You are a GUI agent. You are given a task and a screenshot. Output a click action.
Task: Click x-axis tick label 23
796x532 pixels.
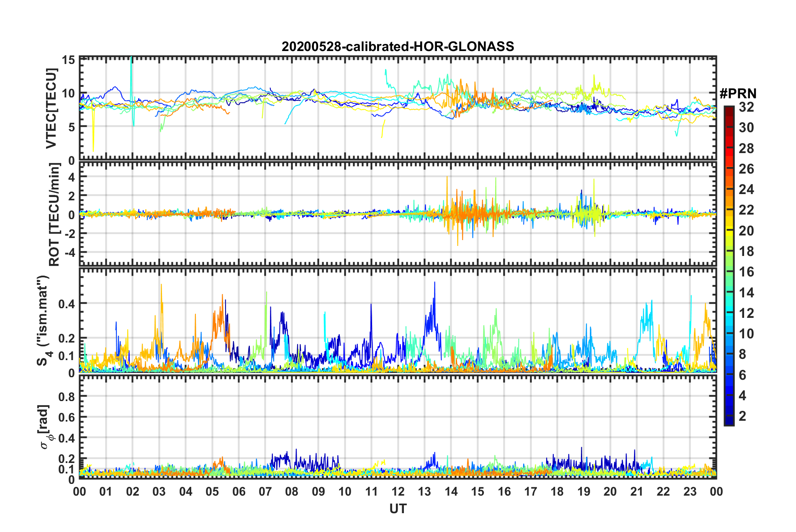point(690,491)
